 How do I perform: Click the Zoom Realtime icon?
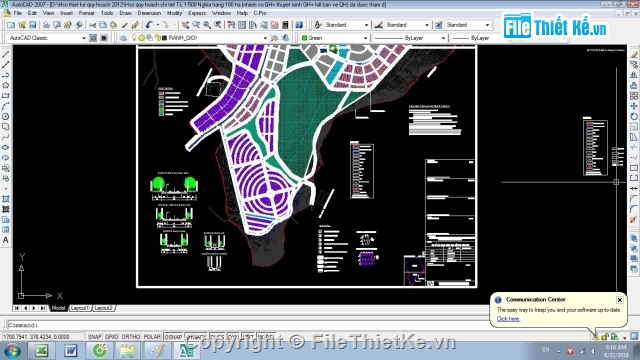coord(196,25)
